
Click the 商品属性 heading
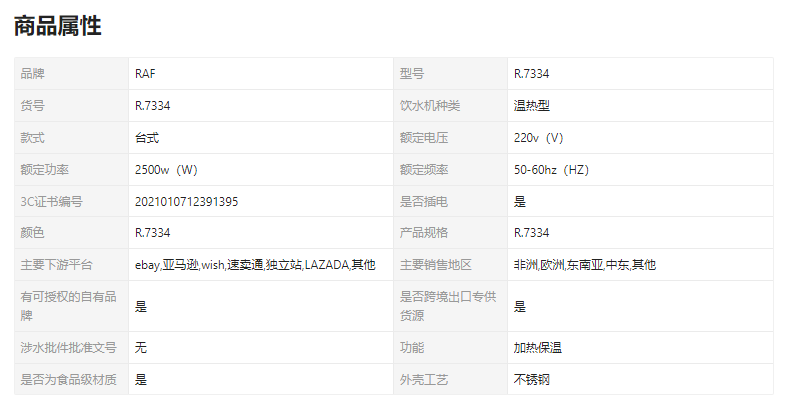[58, 27]
